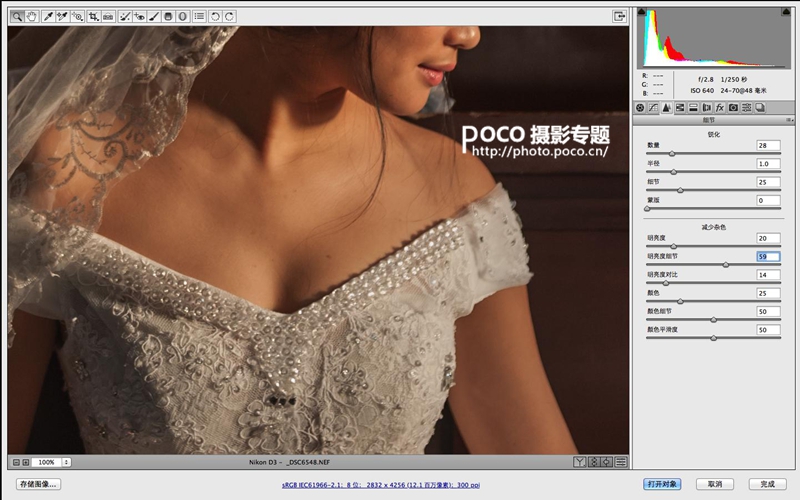800x500 pixels.
Task: Select the Straighten tool
Action: coord(108,16)
